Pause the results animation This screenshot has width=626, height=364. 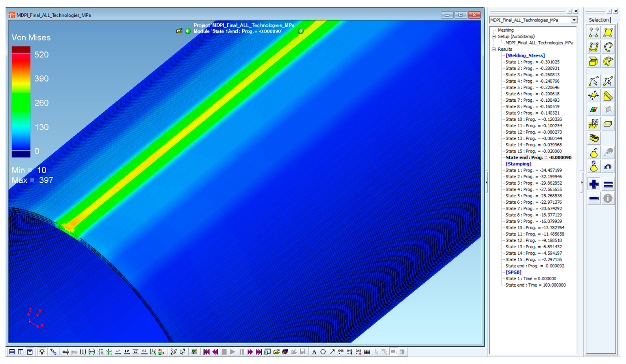pyautogui.click(x=241, y=352)
